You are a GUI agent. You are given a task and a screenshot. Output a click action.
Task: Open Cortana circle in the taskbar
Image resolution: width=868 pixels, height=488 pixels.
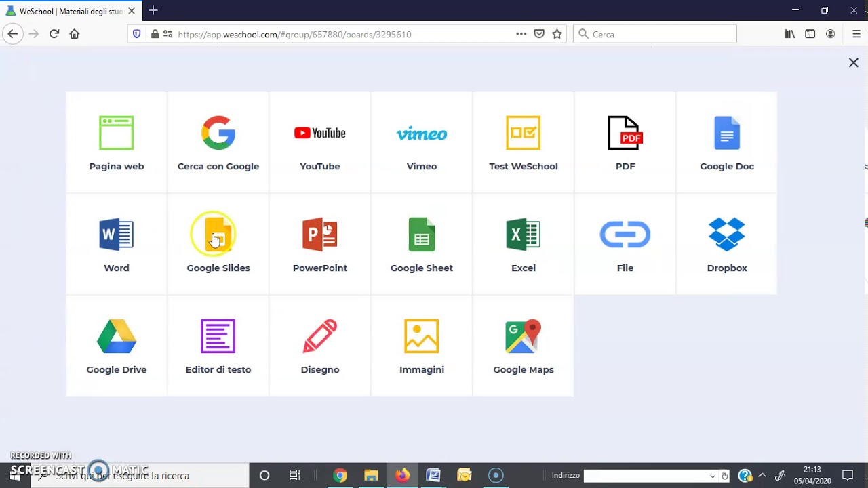264,475
